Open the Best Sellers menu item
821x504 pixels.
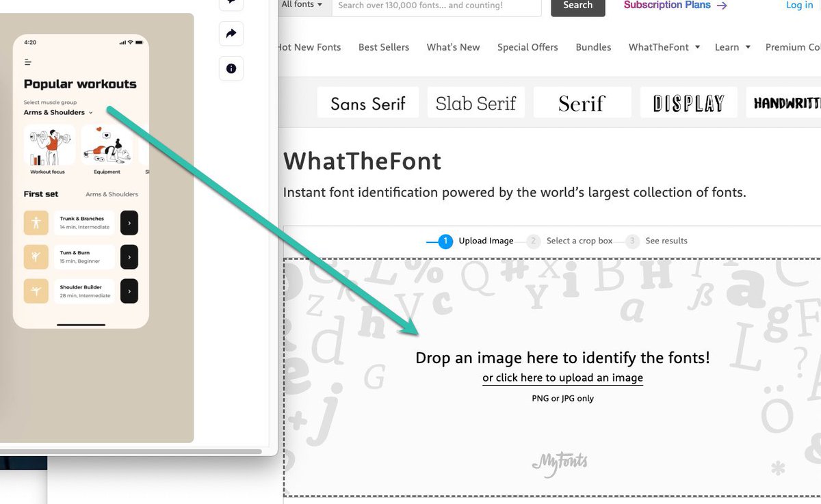(384, 47)
